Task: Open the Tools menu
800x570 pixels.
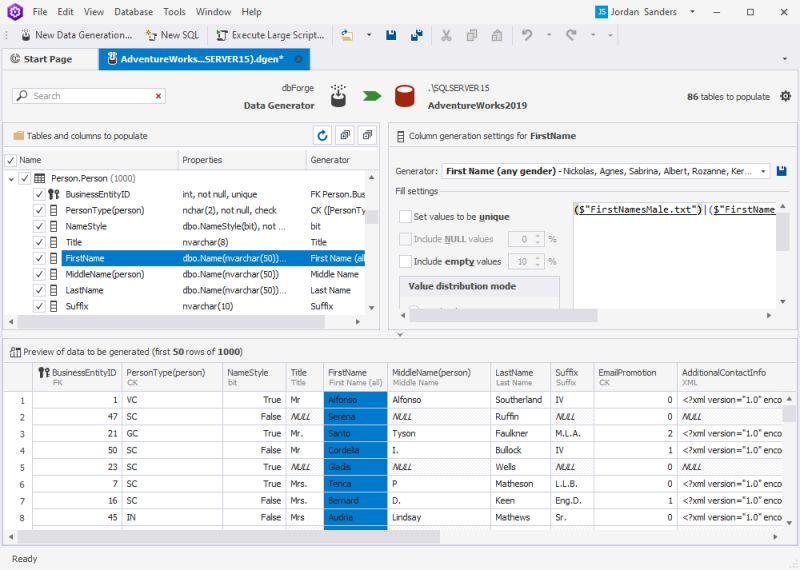Action: [174, 12]
